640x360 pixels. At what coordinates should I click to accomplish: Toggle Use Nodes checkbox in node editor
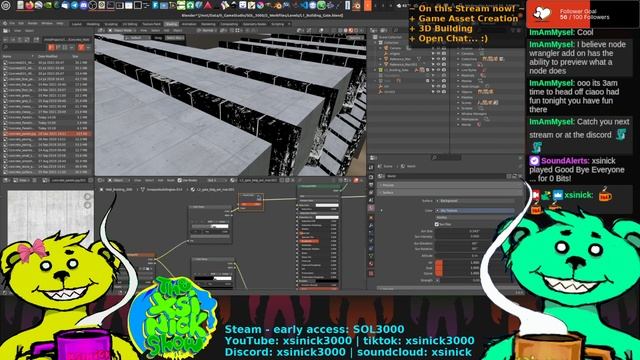click(180, 180)
